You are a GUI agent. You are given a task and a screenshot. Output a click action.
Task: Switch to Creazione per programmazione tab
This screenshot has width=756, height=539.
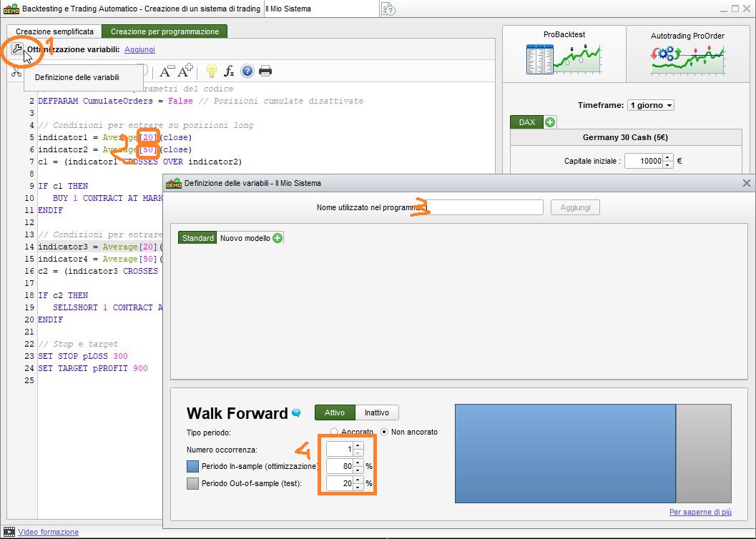(x=165, y=31)
